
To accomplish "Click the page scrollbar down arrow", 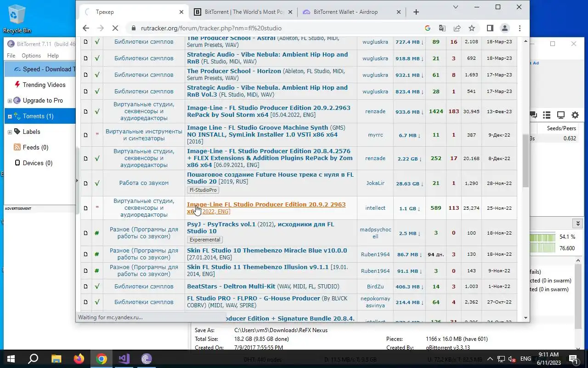I will [526, 318].
